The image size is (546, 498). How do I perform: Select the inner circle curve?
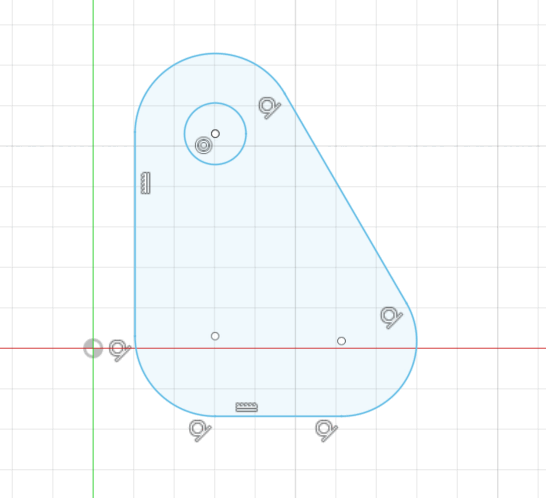click(x=237, y=112)
